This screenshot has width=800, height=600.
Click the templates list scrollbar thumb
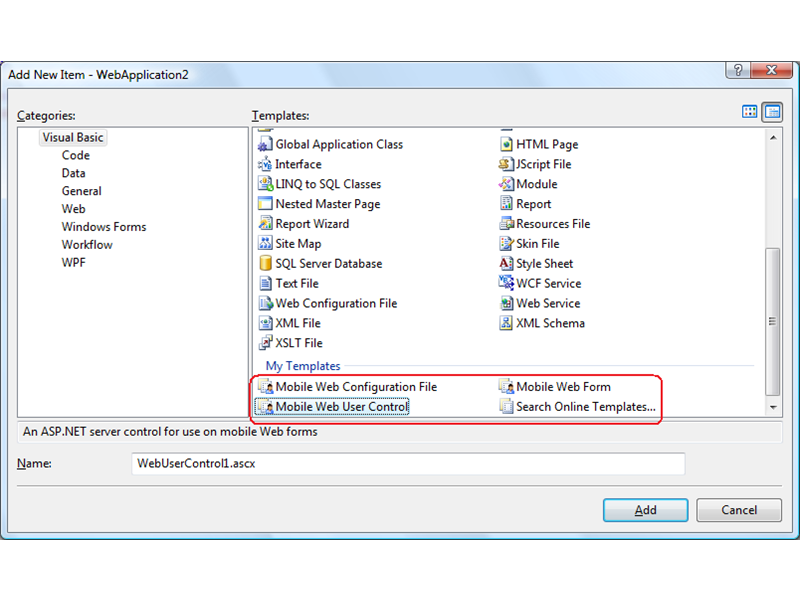[773, 321]
